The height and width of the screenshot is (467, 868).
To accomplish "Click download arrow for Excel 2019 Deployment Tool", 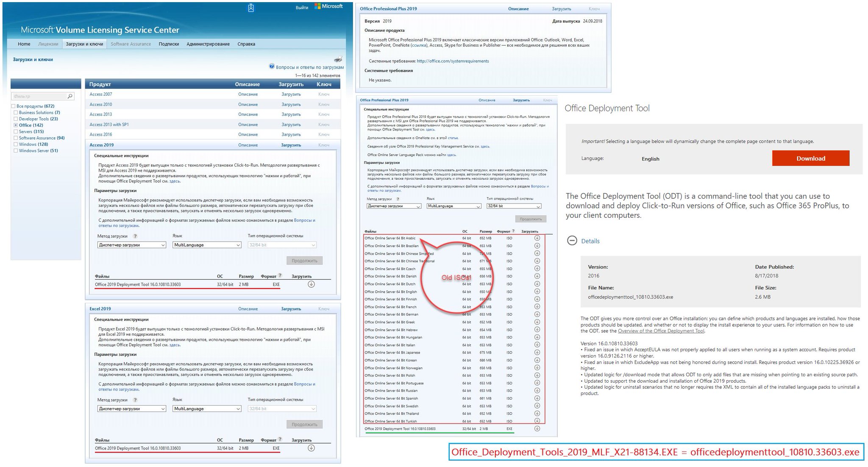I will click(311, 448).
